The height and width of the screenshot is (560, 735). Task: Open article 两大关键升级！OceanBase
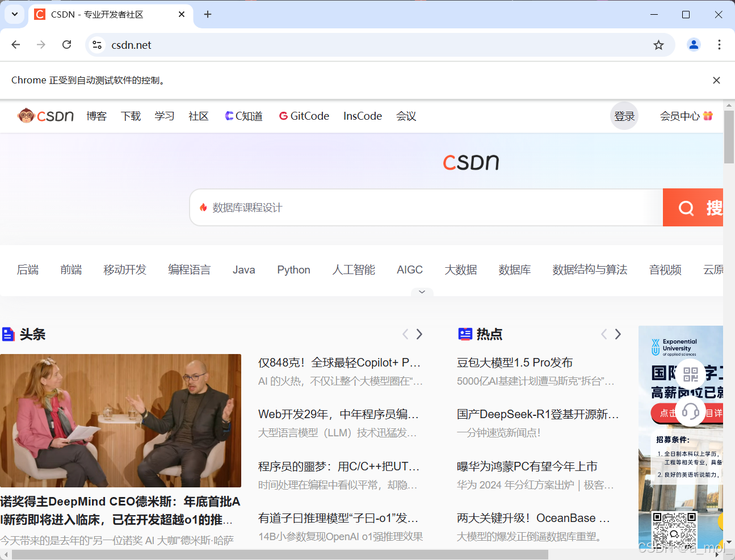pyautogui.click(x=534, y=518)
